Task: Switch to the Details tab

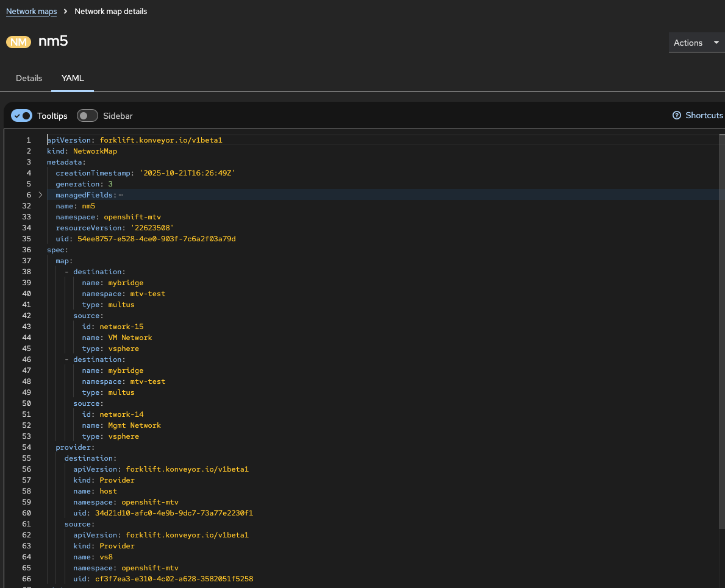Action: (29, 78)
